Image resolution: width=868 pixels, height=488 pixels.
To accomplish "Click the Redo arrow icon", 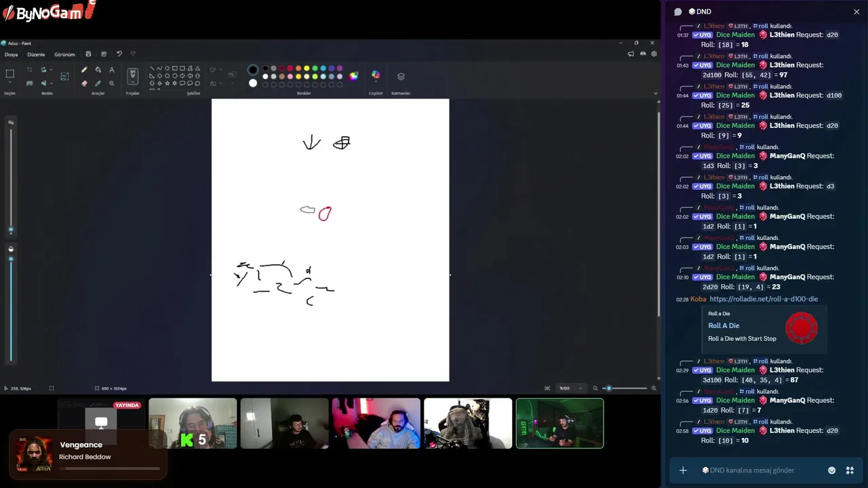I will point(133,54).
